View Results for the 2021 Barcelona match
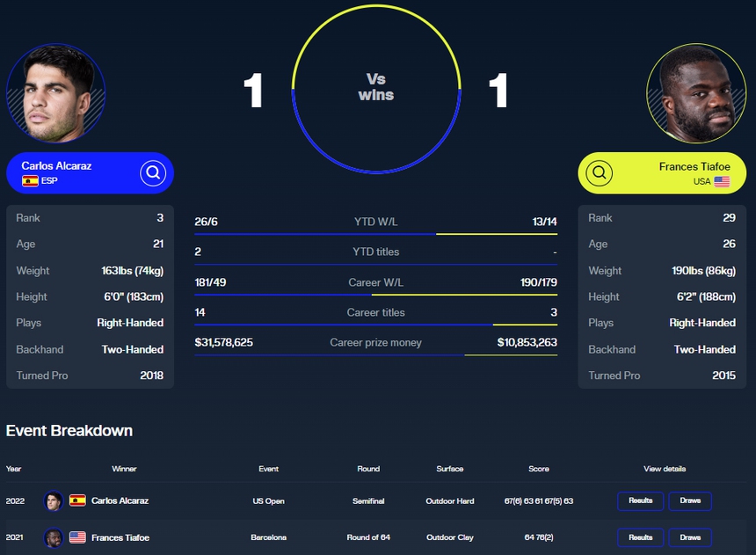 coord(640,537)
